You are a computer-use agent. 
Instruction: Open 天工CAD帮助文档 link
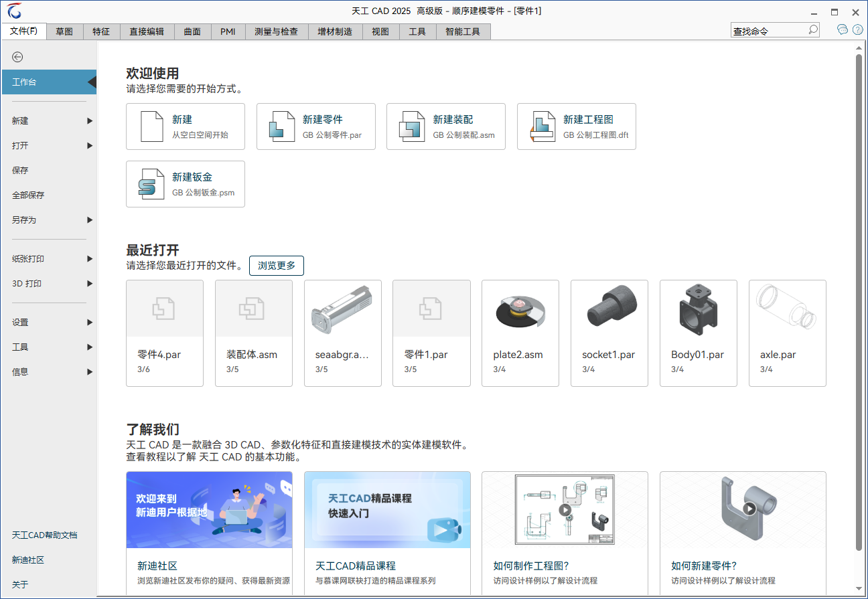44,535
